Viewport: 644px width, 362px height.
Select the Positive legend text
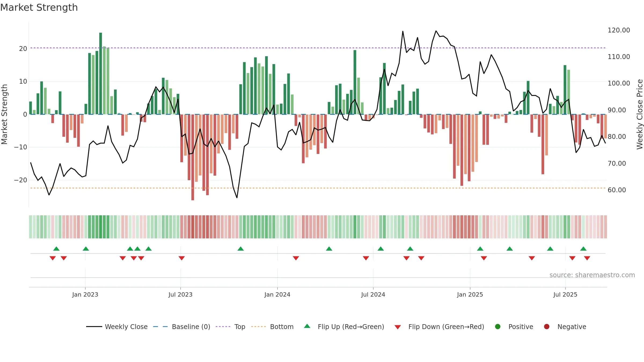click(x=521, y=327)
